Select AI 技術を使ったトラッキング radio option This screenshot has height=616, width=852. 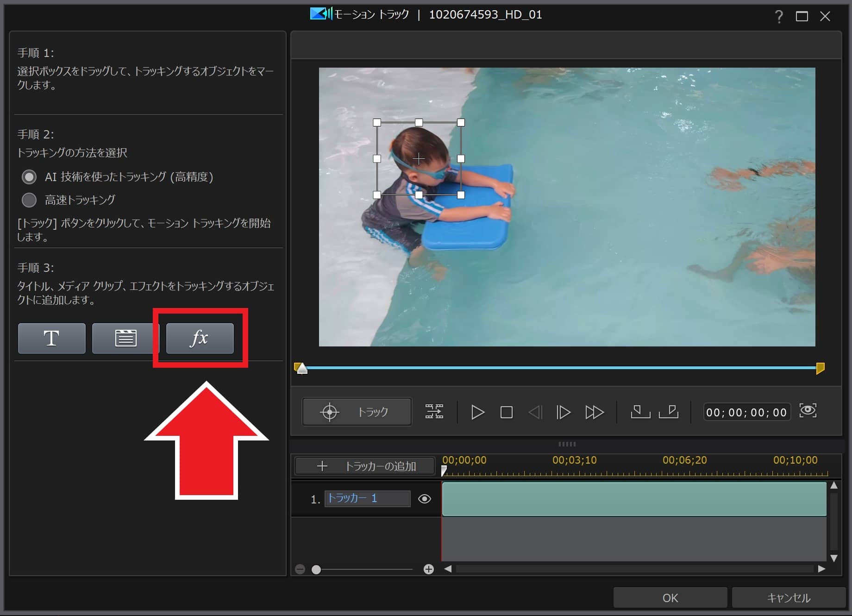coord(29,177)
